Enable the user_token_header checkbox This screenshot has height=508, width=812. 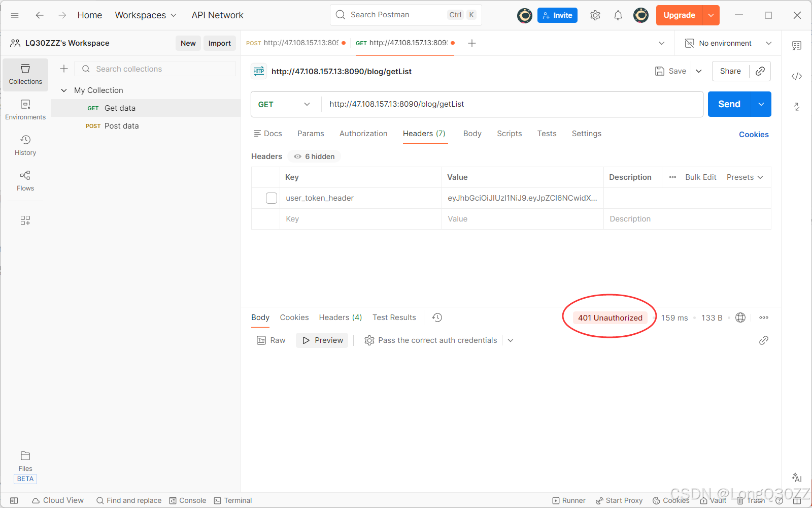[272, 198]
